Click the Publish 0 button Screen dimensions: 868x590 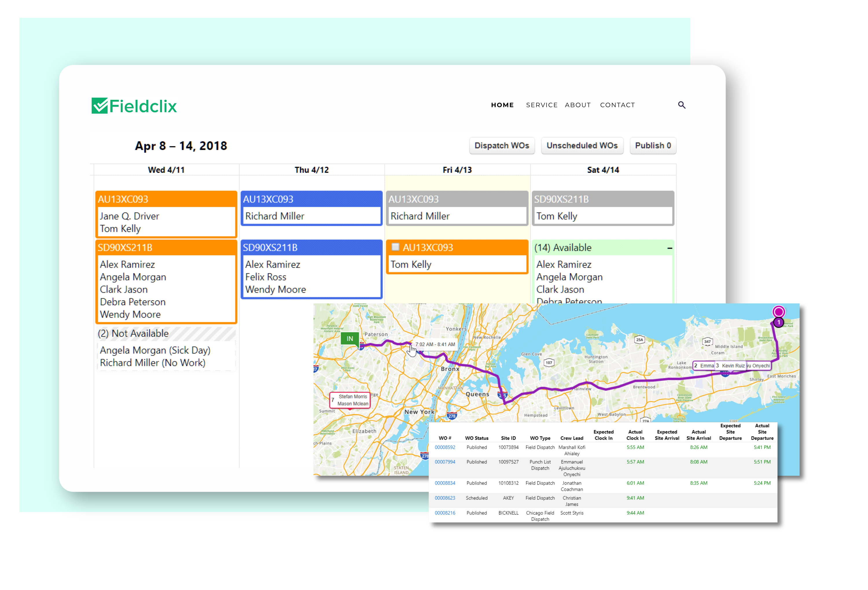click(x=652, y=146)
